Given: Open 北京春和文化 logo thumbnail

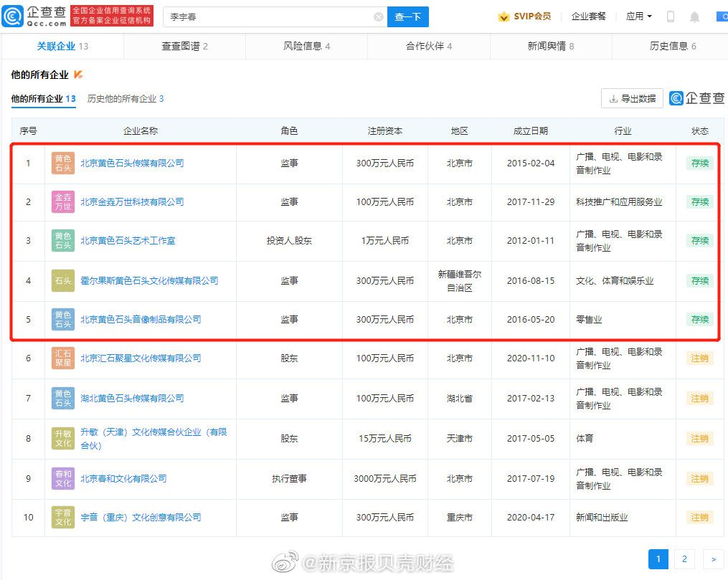Looking at the screenshot, I should 62,478.
